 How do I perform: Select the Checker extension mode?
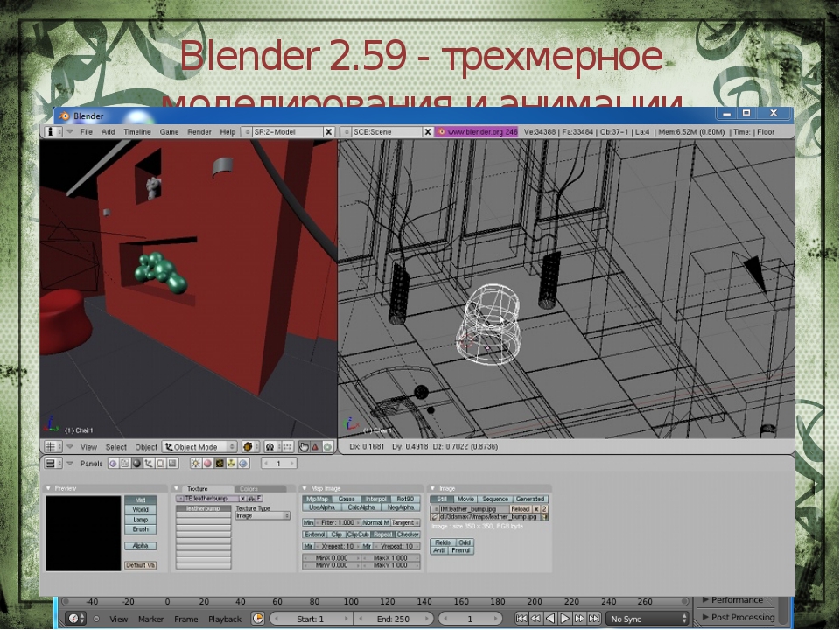[408, 535]
